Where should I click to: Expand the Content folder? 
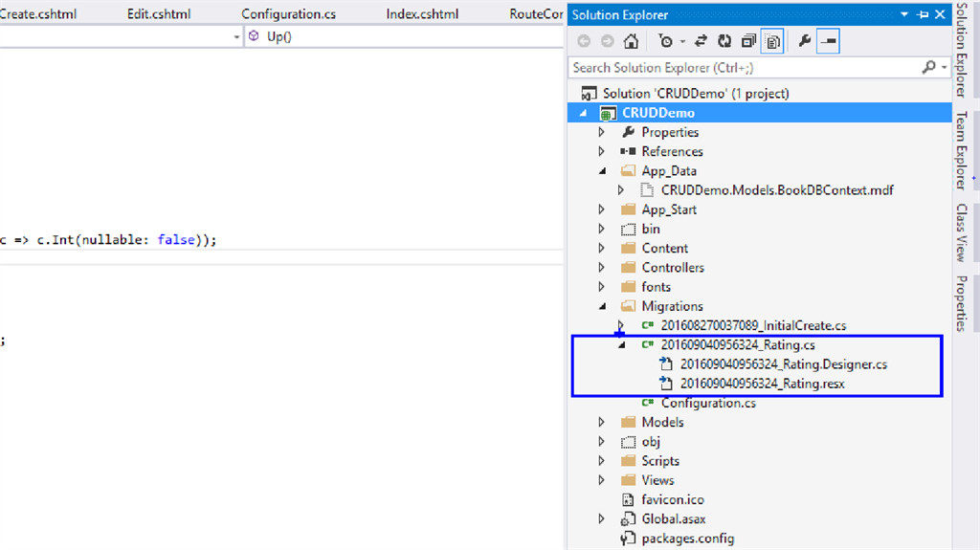click(601, 248)
